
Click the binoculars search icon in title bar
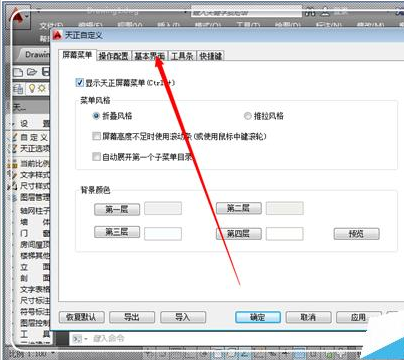pyautogui.click(x=310, y=12)
